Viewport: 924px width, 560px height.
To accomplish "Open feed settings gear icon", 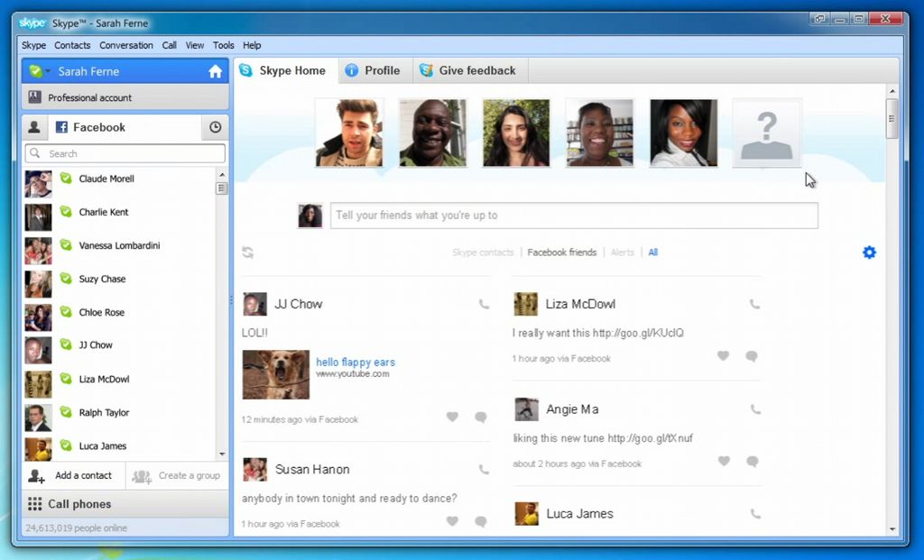I will click(x=869, y=252).
